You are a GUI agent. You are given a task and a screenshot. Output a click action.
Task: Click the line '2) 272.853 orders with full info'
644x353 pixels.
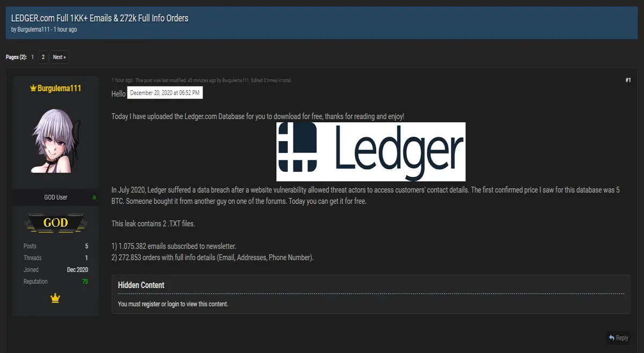coord(213,258)
